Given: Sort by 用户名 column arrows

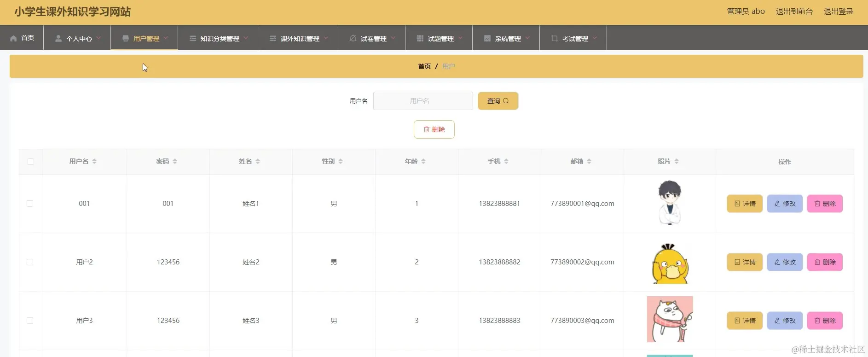Looking at the screenshot, I should 94,161.
